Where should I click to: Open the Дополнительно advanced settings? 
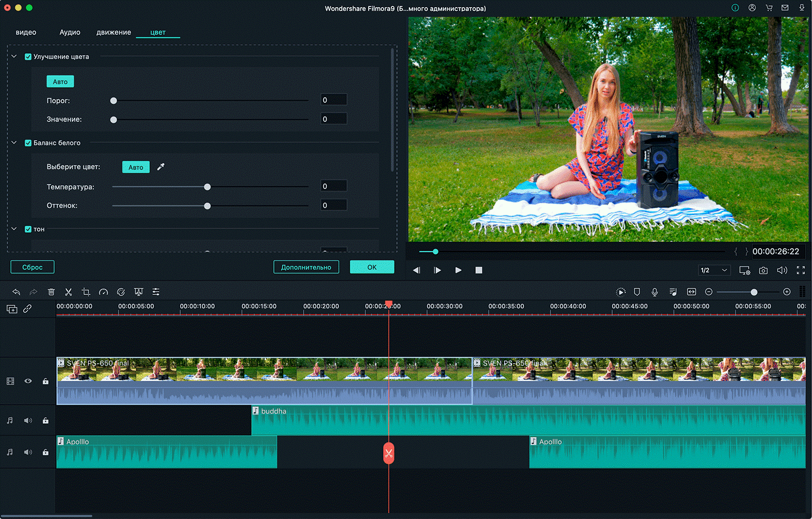(x=306, y=267)
